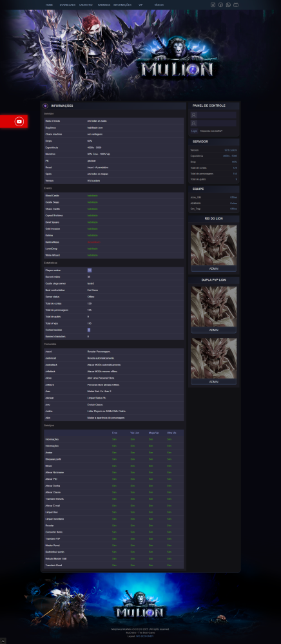The width and height of the screenshot is (281, 644).
Task: Click the Devil Square event row
Action: (x=114, y=222)
